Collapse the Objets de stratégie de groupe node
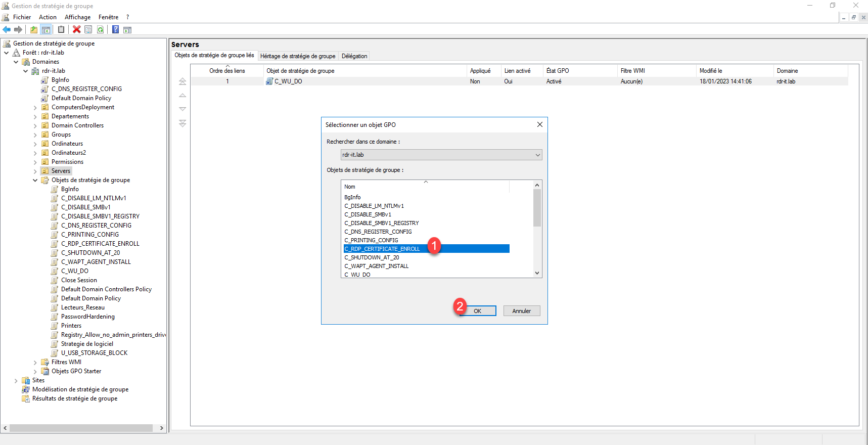Image resolution: width=868 pixels, height=445 pixels. coord(35,180)
